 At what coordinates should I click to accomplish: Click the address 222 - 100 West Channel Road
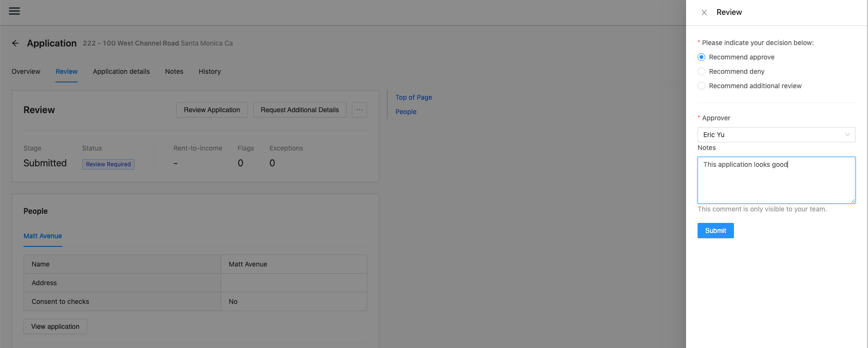click(131, 43)
